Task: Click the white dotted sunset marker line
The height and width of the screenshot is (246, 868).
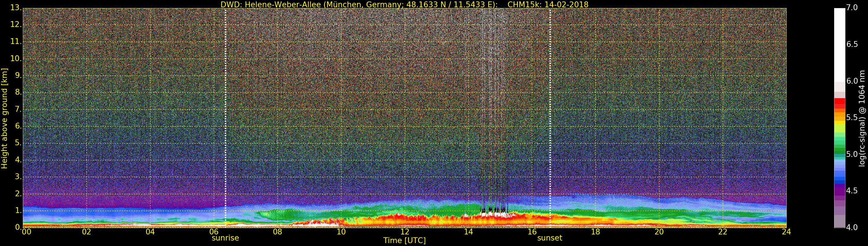Action: point(550,118)
